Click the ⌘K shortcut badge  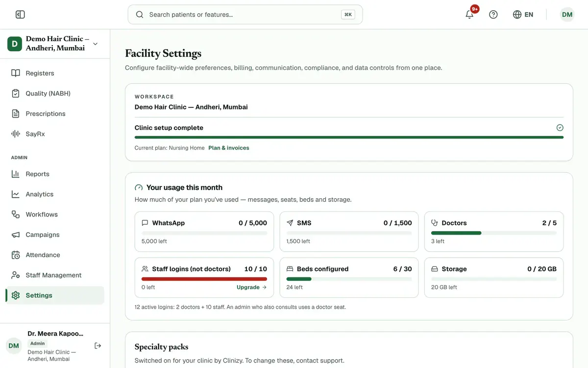[348, 15]
